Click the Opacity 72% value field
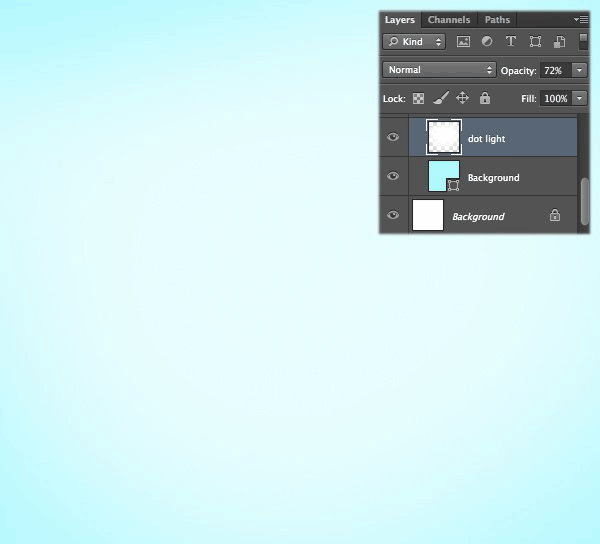This screenshot has width=600, height=544. 556,70
